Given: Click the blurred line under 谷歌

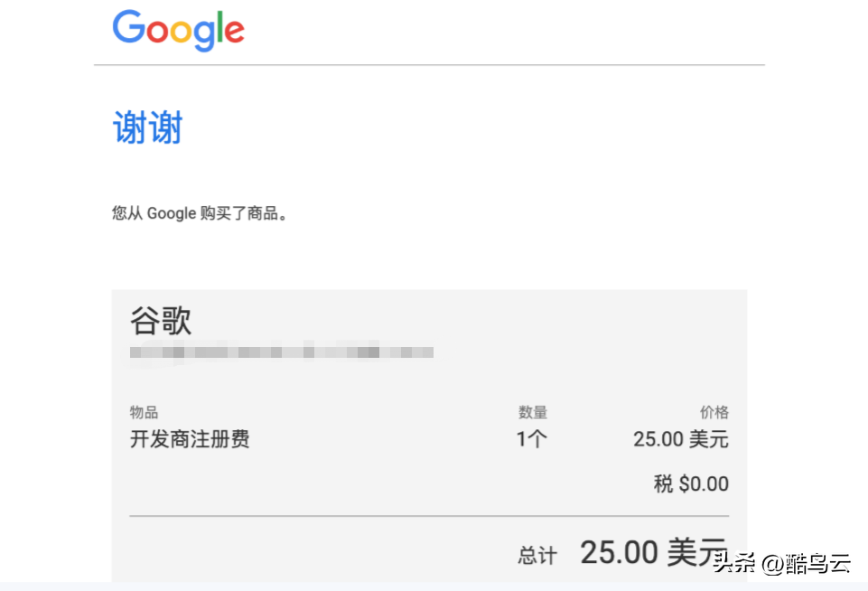Looking at the screenshot, I should pyautogui.click(x=281, y=352).
